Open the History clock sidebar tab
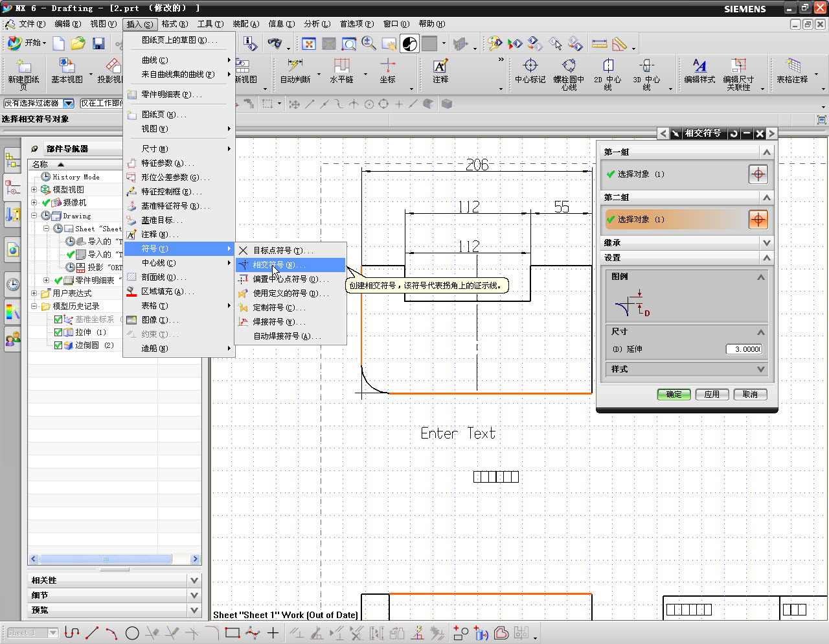Image resolution: width=829 pixels, height=644 pixels. point(12,284)
